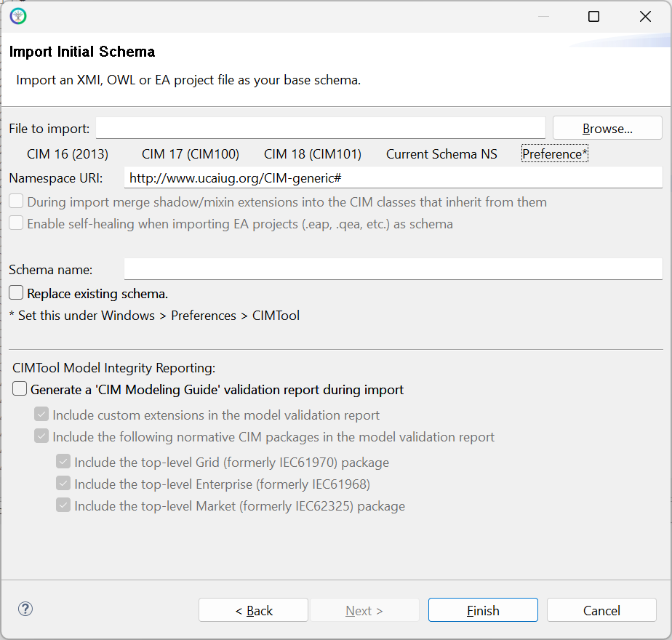Image resolution: width=672 pixels, height=640 pixels.
Task: Toggle top-level Market (IEC62325) package checkbox
Action: [x=63, y=505]
